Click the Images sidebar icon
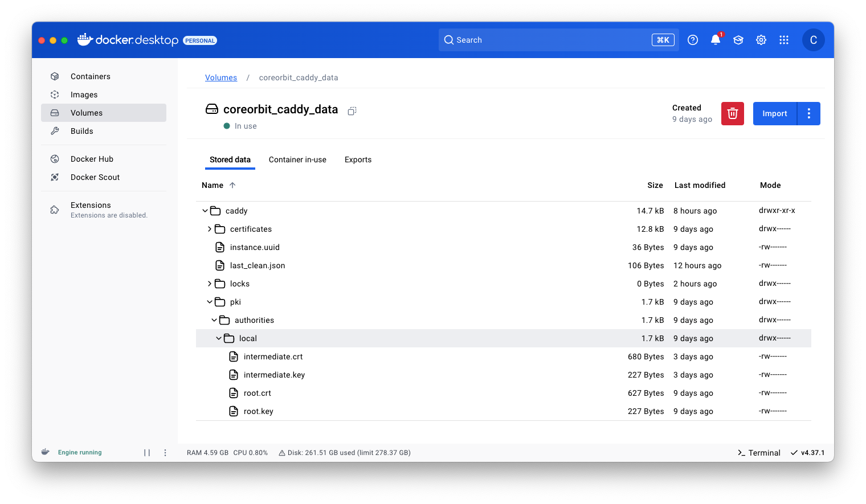866x504 pixels. 55,95
